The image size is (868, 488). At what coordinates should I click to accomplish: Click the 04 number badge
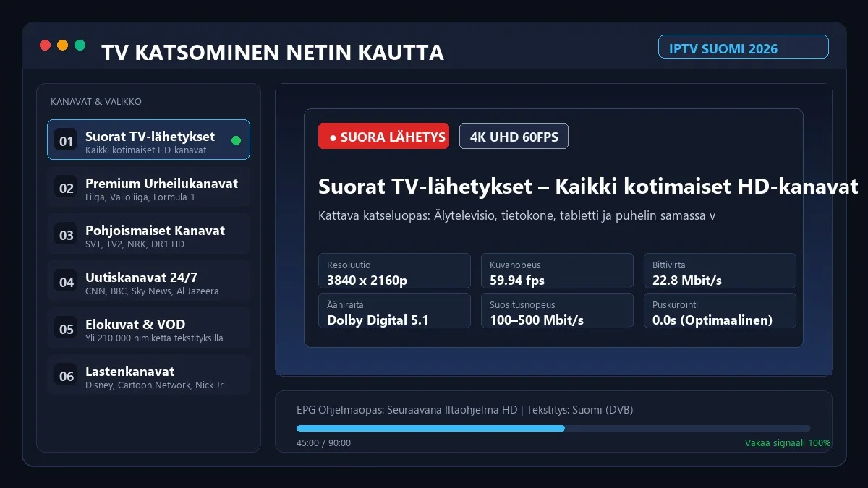pos(67,282)
